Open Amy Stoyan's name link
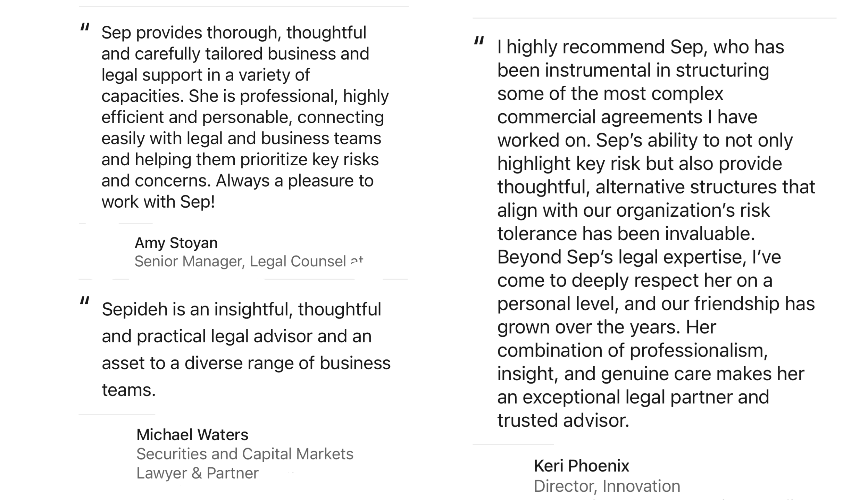 tap(176, 243)
